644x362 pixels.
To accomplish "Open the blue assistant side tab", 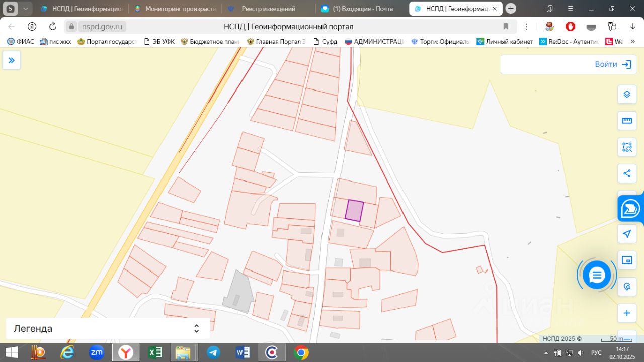I will coord(631,208).
